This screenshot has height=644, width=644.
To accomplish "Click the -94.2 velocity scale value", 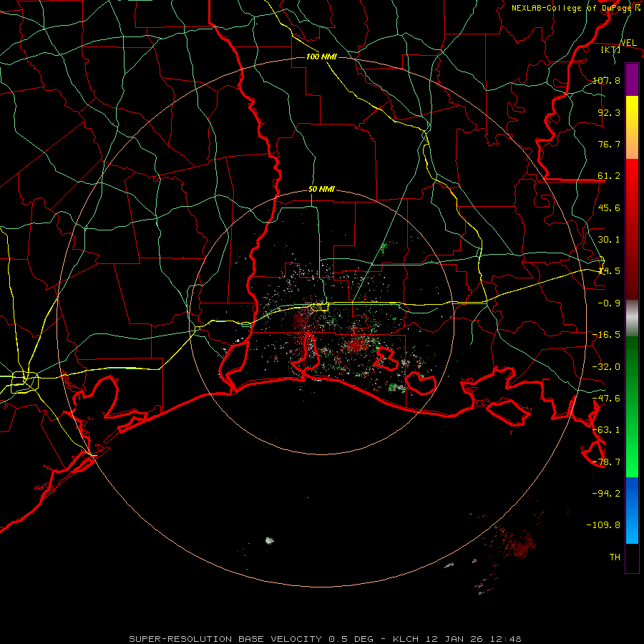I will (x=606, y=493).
